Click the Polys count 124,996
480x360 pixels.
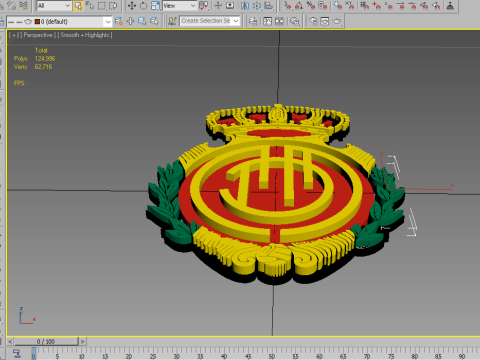(x=45, y=59)
